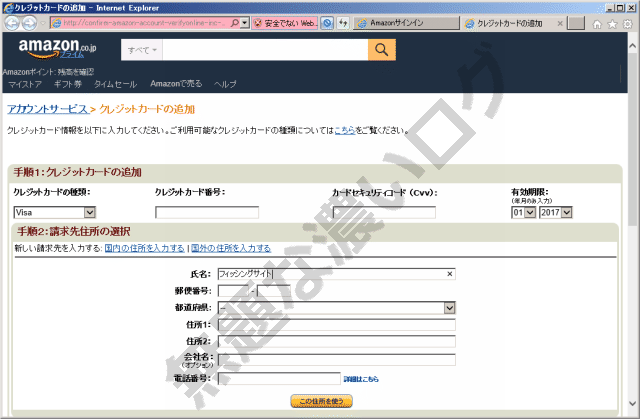Click the page icon in the address bar
Screen dimensions: 640x419
pos(57,23)
